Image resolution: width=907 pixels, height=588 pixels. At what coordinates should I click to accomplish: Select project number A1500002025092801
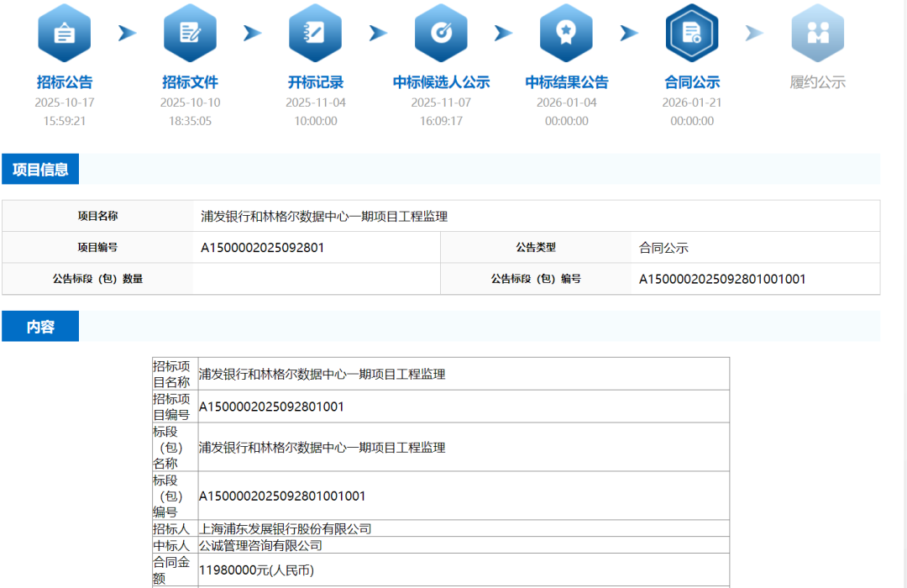262,248
